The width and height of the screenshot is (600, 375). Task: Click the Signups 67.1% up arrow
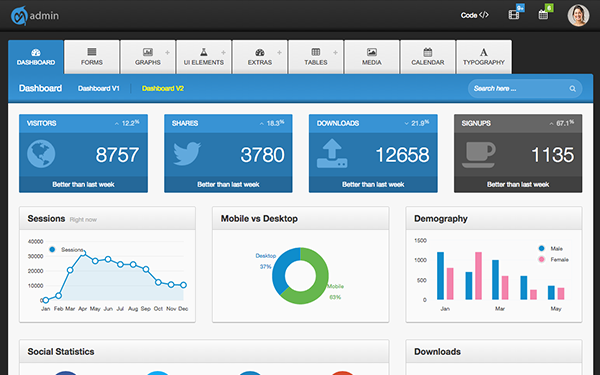click(x=551, y=124)
